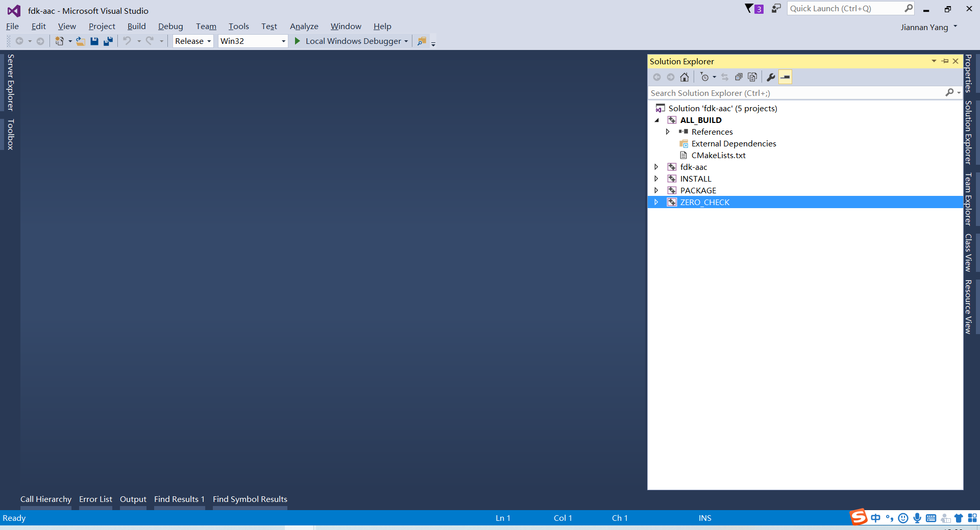Click the Undo toolbar icon
This screenshot has height=530, width=980.
coord(127,41)
